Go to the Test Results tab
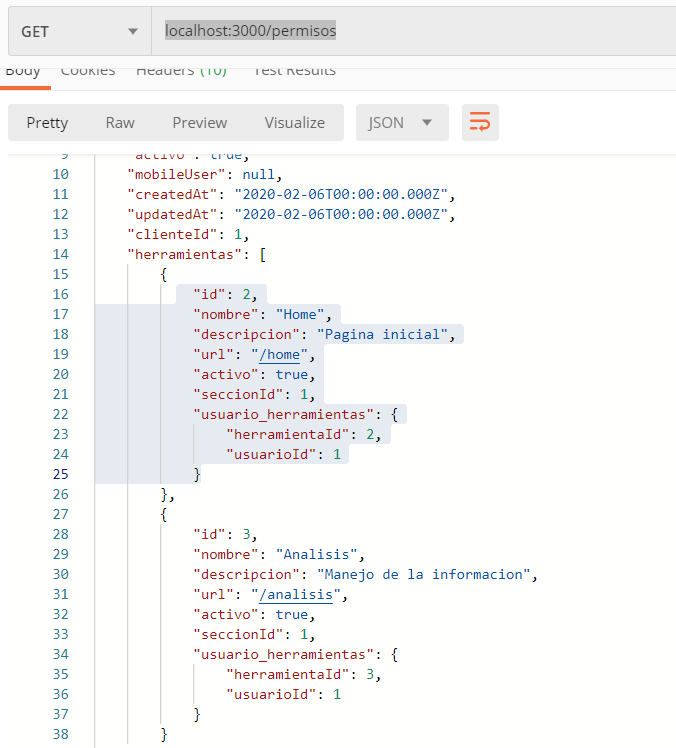676x748 pixels. 294,71
